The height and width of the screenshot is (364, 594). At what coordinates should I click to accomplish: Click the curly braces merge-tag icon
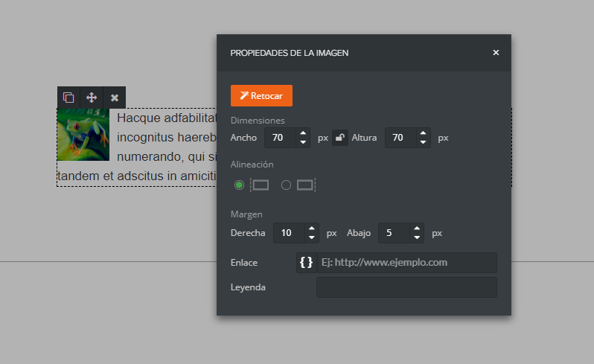306,263
